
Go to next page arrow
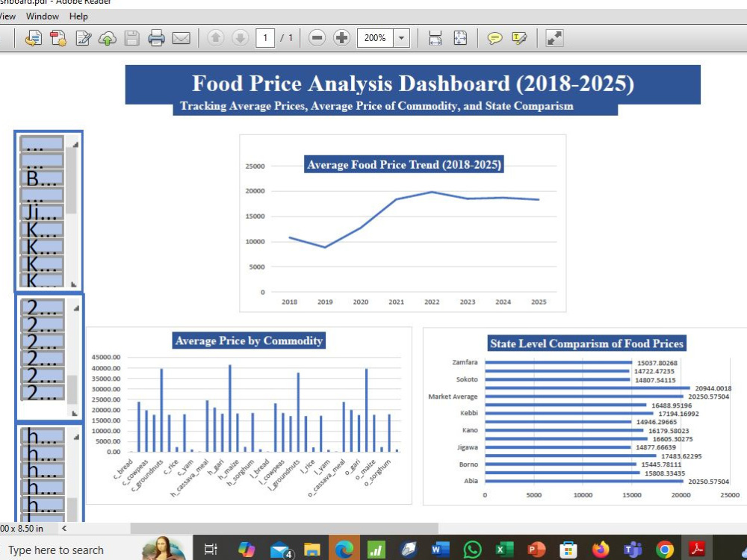click(241, 37)
